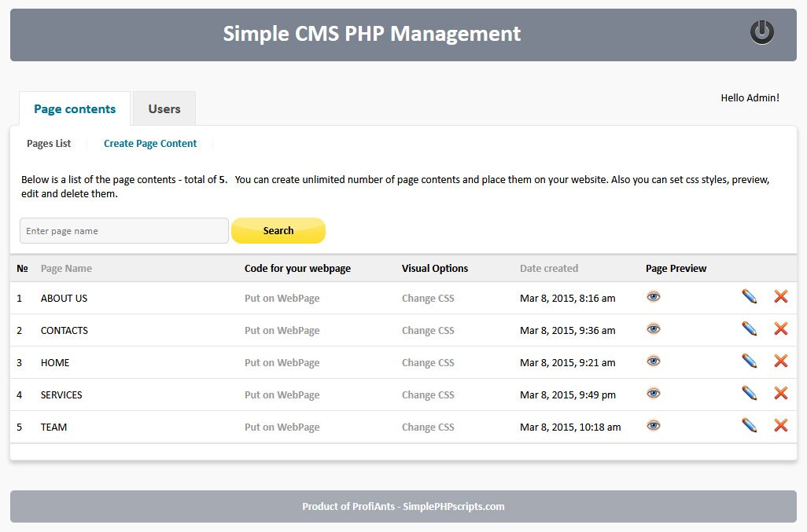
Task: Click the date Mar 8, 2015, 10:18 am
Action: point(570,427)
